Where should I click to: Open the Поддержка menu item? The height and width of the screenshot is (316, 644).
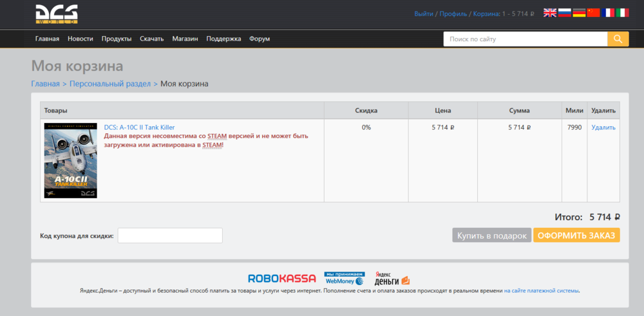pos(223,39)
